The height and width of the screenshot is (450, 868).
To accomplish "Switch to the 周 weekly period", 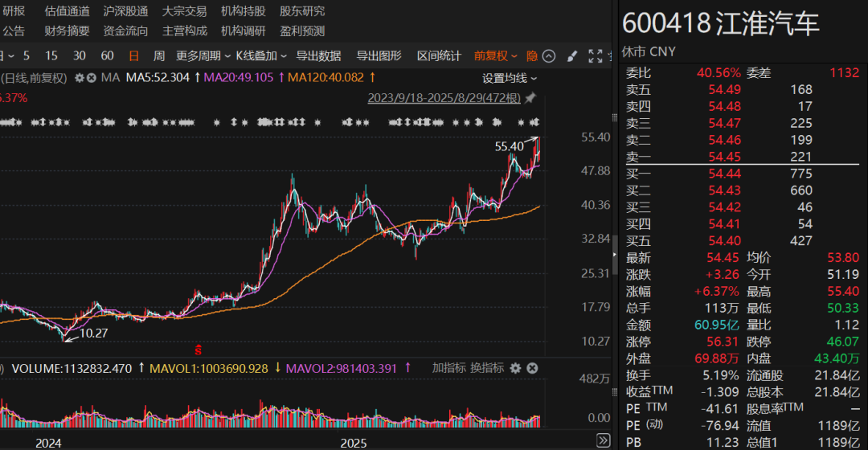I will point(159,56).
